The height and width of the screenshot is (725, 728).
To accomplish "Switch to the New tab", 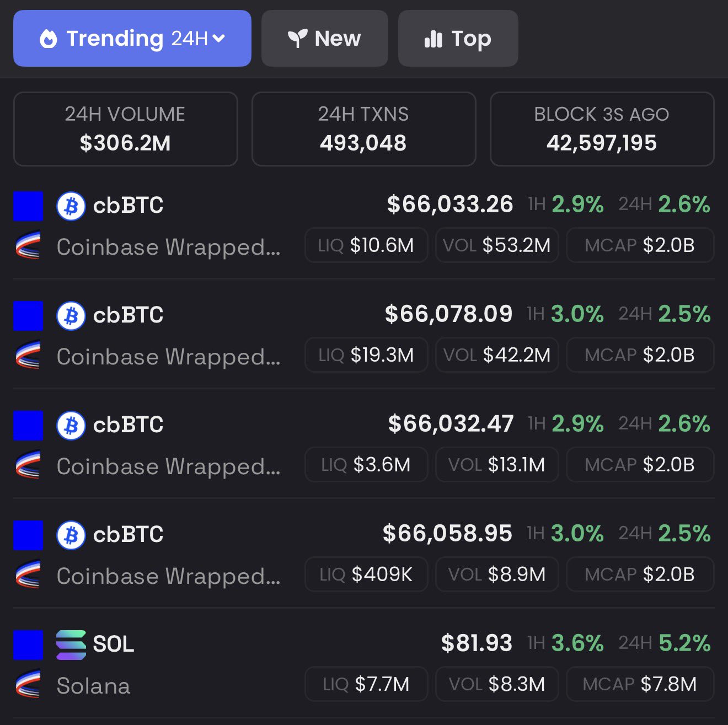I will pos(324,39).
